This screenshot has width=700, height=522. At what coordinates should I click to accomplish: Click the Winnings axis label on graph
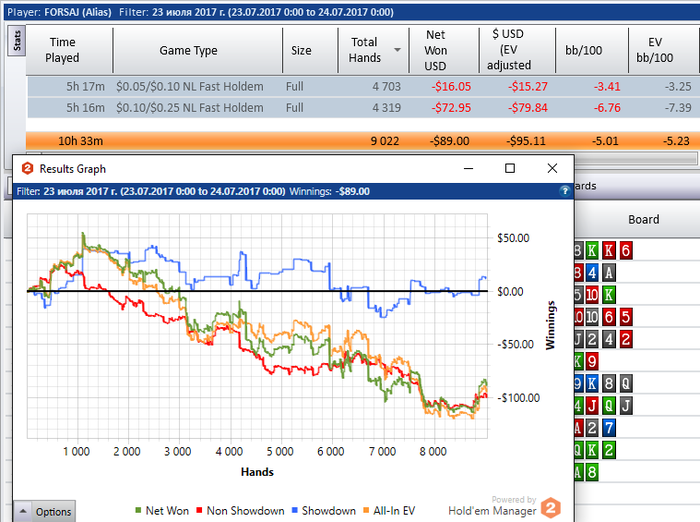(550, 325)
